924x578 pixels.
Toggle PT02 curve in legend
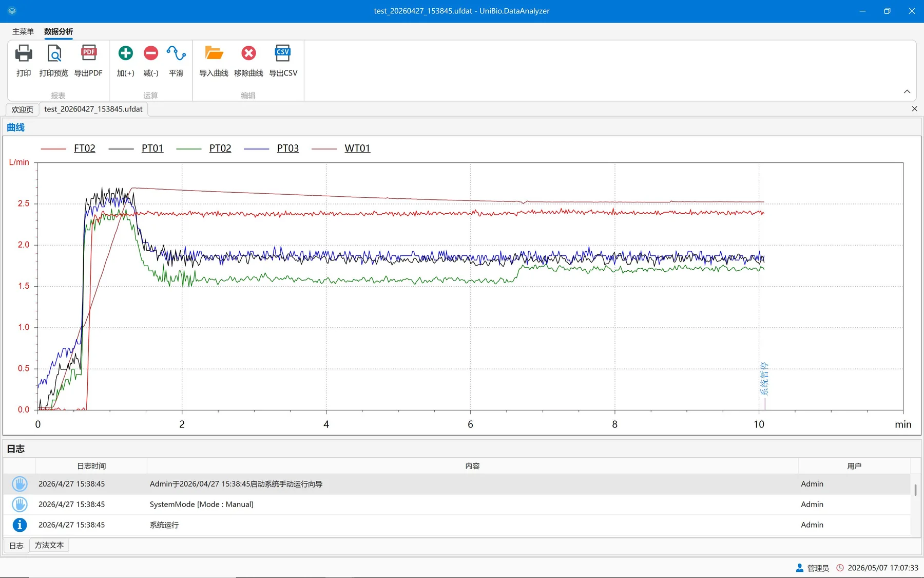click(x=220, y=148)
